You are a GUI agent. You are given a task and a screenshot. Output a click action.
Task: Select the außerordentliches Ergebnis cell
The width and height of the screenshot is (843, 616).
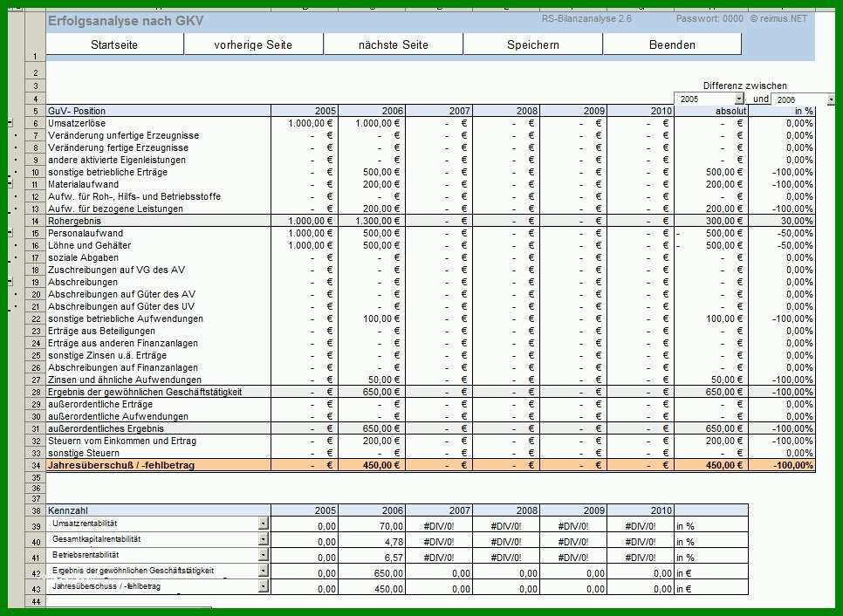[x=159, y=429]
